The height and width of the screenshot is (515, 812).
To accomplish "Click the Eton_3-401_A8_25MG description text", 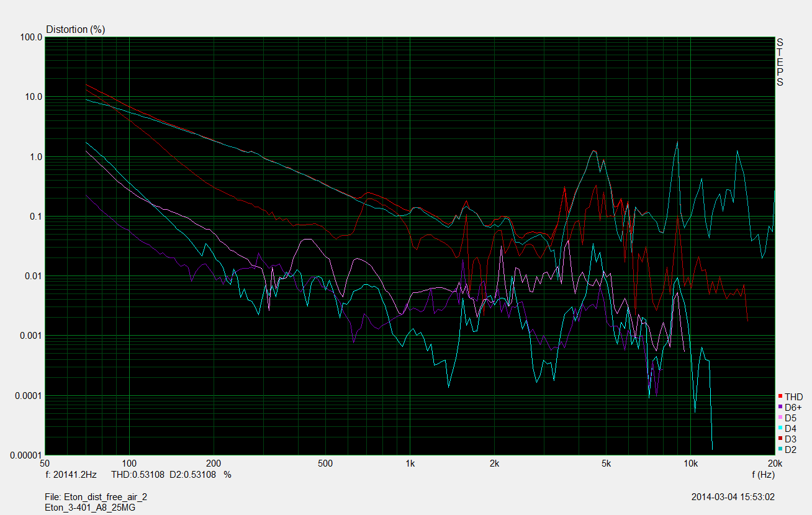I will [91, 507].
